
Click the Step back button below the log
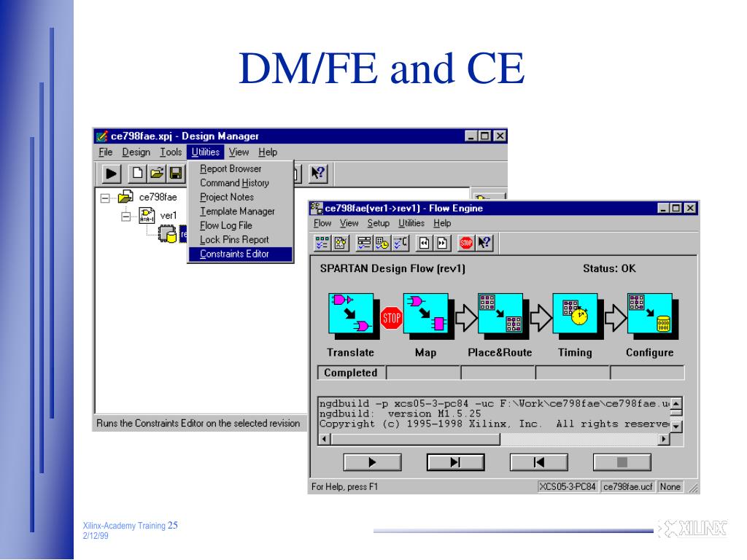click(539, 462)
